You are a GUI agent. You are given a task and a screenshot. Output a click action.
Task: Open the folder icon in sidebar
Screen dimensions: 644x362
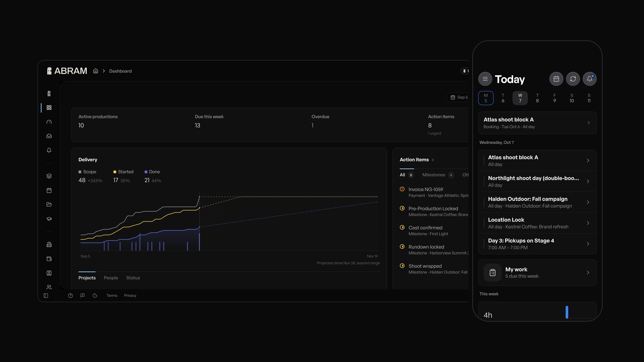coord(49,204)
